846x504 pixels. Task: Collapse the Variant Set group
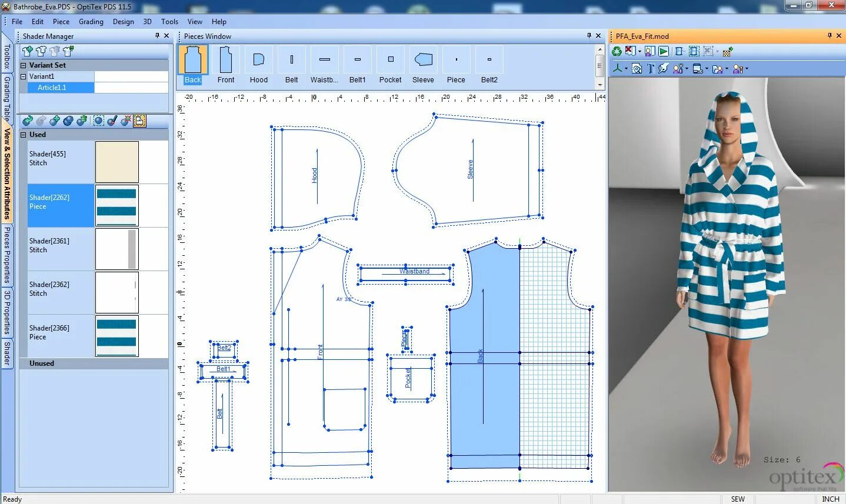pyautogui.click(x=23, y=65)
